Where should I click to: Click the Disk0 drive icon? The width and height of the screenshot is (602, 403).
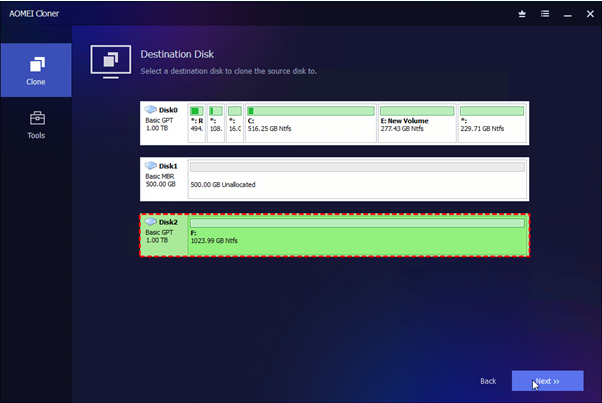click(x=151, y=110)
